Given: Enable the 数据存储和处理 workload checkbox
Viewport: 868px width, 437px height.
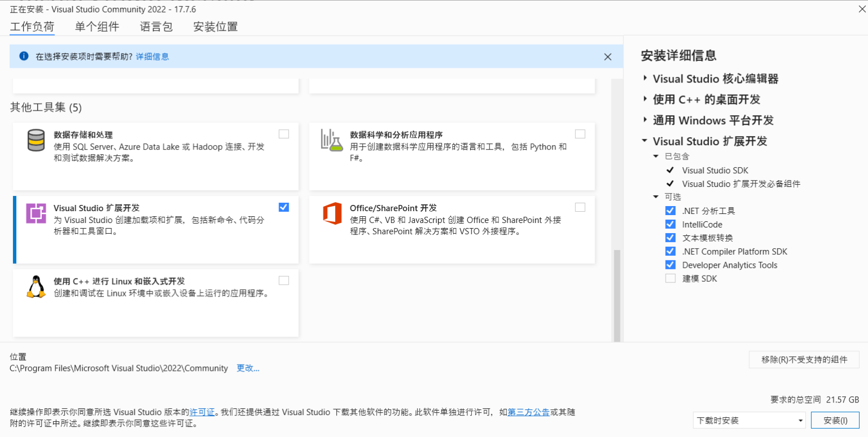Looking at the screenshot, I should 284,134.
